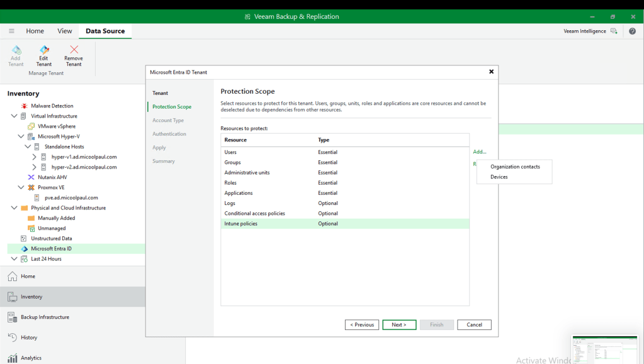Select the Users resource row

pyautogui.click(x=345, y=152)
